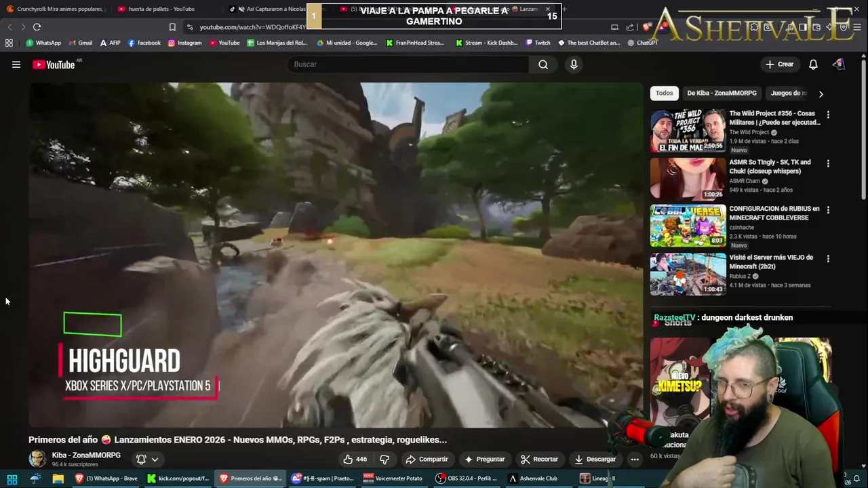Open the video title 'Primeros del año'
Screen dimensions: 868x488
tap(237, 440)
